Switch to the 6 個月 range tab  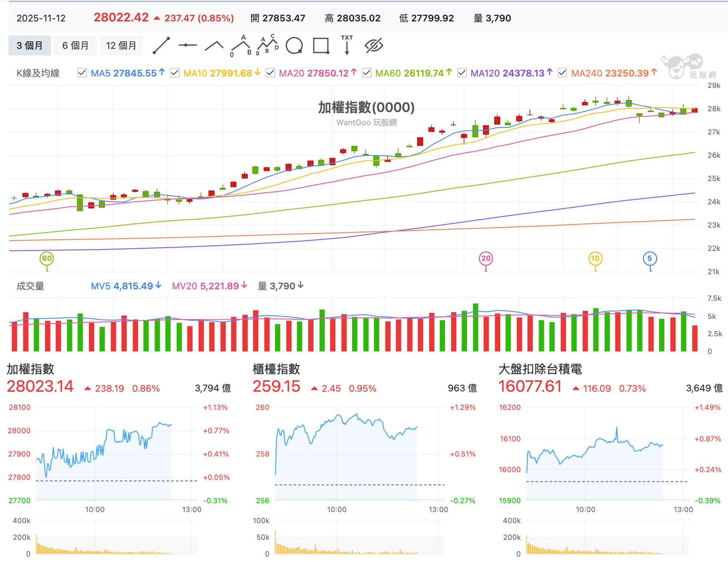pyautogui.click(x=75, y=45)
